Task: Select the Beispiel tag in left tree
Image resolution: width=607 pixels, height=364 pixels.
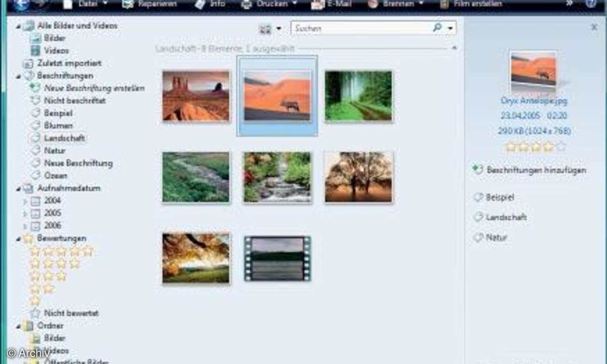Action: click(x=58, y=113)
